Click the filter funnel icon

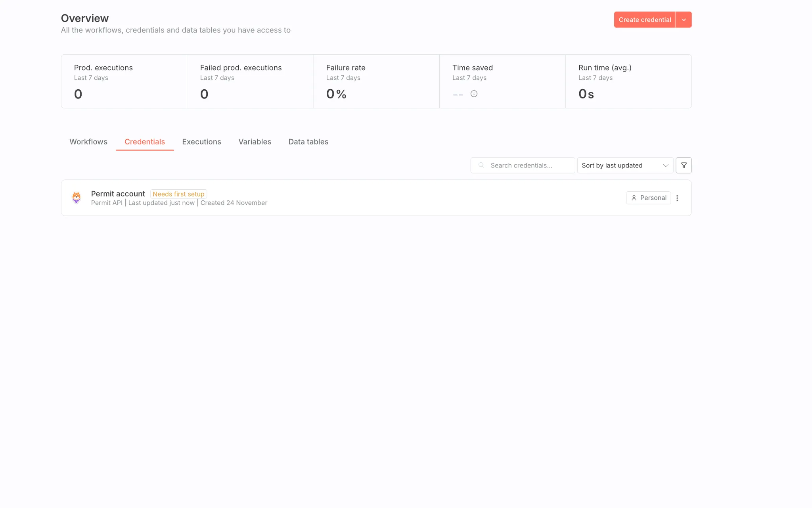point(684,165)
